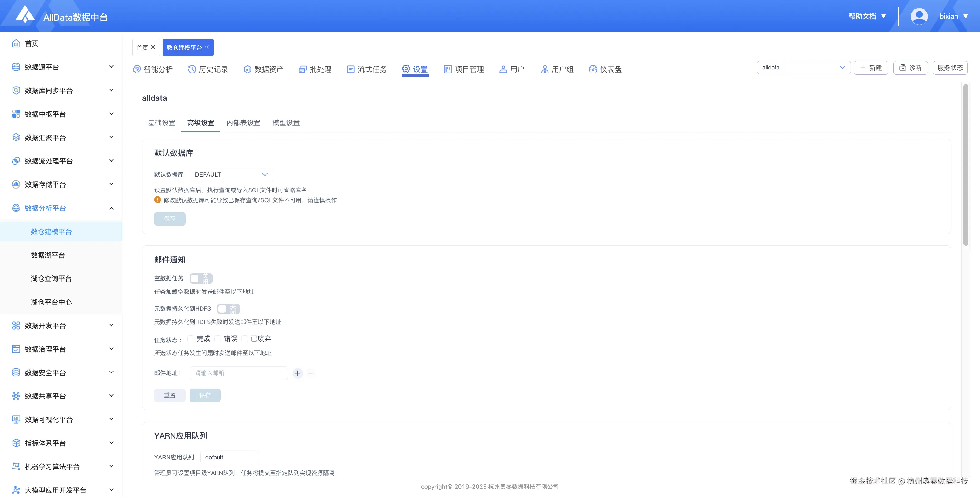Viewport: 980px width, 497px height.
Task: Open 历史记录 clock icon
Action: pyautogui.click(x=192, y=69)
